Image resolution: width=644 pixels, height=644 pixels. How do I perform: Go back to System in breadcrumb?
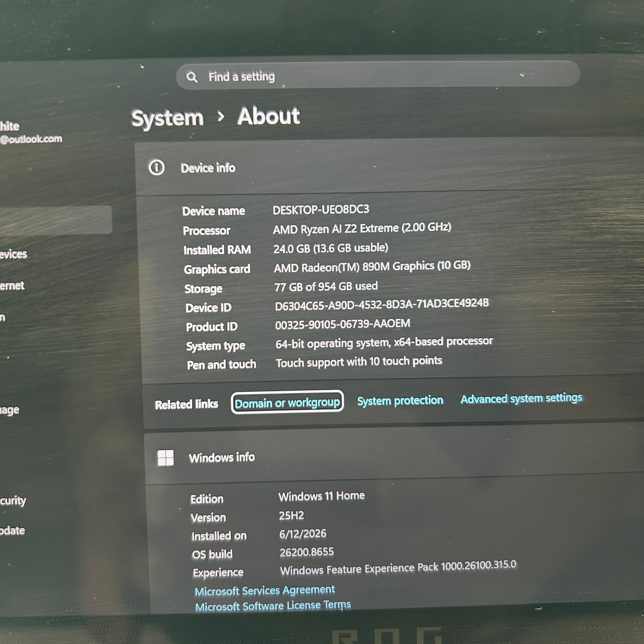click(x=168, y=118)
